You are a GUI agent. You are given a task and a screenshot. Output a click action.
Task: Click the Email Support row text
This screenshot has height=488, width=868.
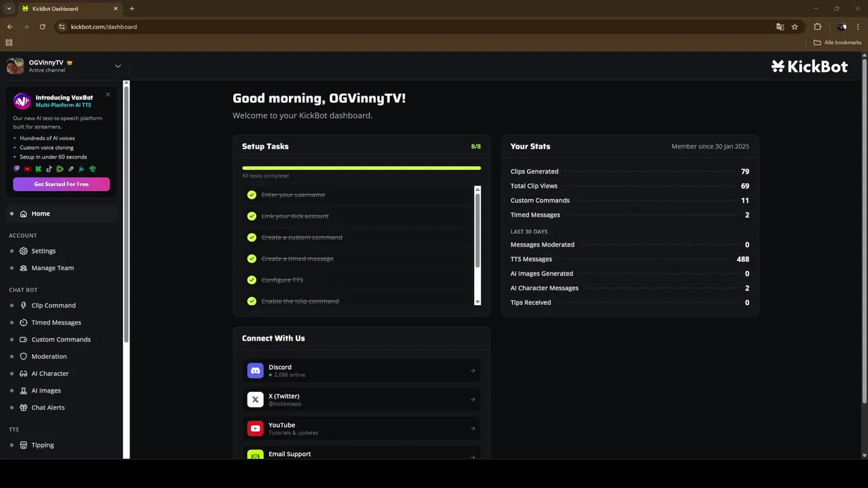pos(290,454)
